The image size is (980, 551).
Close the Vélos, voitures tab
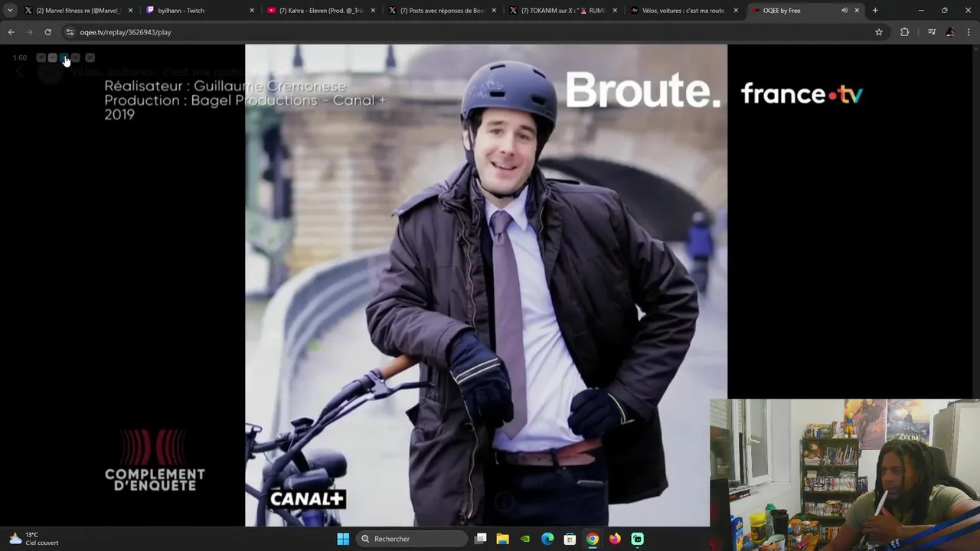(736, 11)
